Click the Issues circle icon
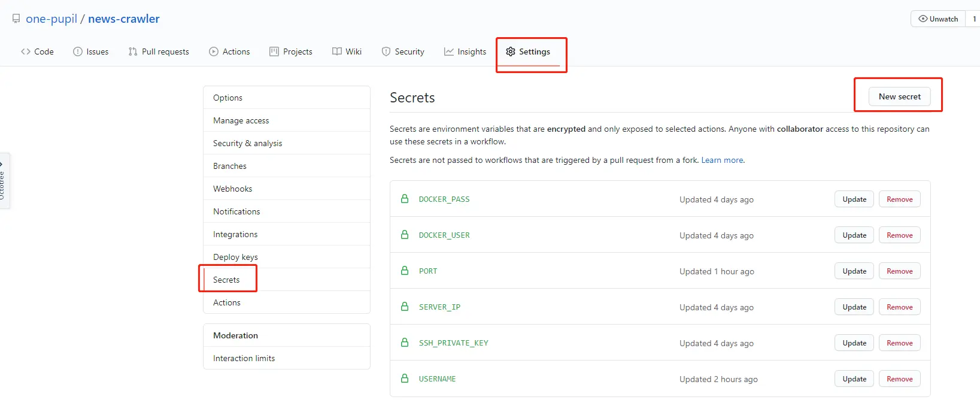This screenshot has width=980, height=418. click(x=78, y=52)
